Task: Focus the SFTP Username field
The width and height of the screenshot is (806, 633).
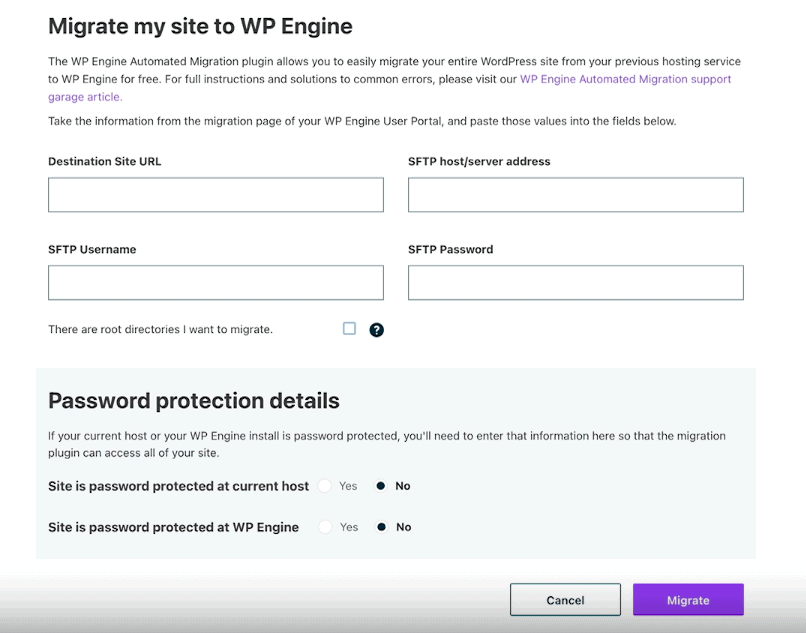Action: point(216,283)
